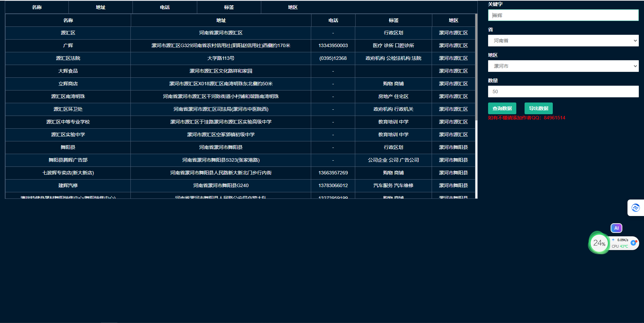This screenshot has width=644, height=323.
Task: Focus the 关键字 keyword input field
Action: tap(563, 15)
